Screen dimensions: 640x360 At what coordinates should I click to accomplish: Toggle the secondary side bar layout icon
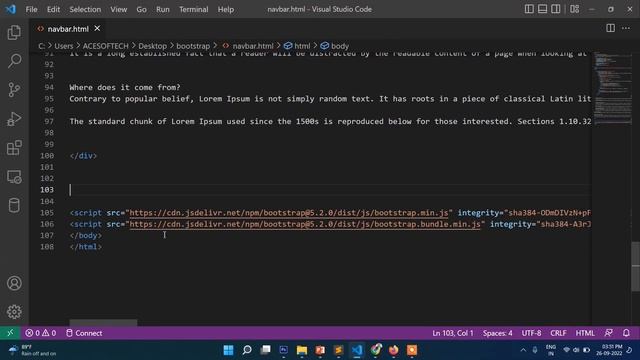coord(556,9)
